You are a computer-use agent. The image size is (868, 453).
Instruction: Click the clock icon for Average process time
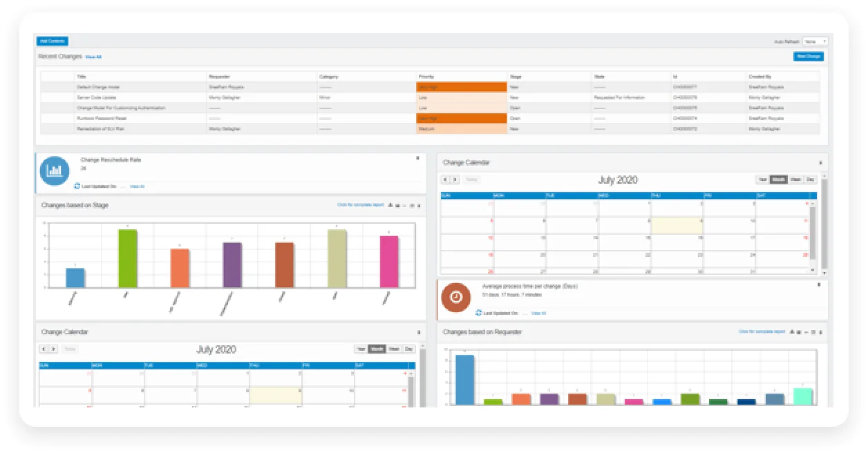click(x=456, y=297)
